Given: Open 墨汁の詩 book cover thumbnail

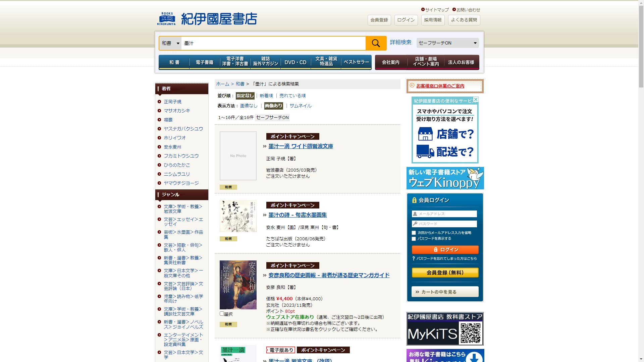Looking at the screenshot, I should point(238,216).
